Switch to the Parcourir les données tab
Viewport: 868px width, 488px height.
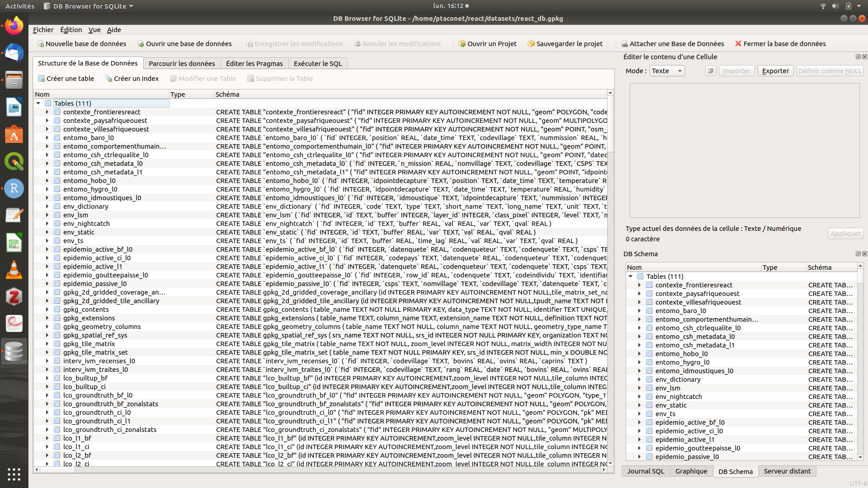tap(182, 64)
